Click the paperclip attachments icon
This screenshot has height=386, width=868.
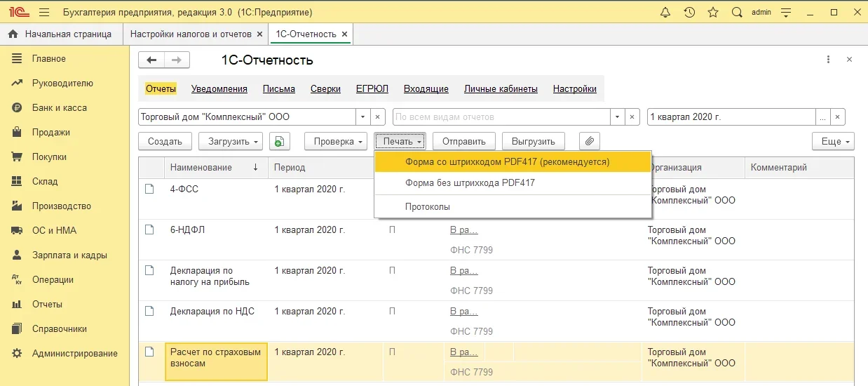pos(590,141)
